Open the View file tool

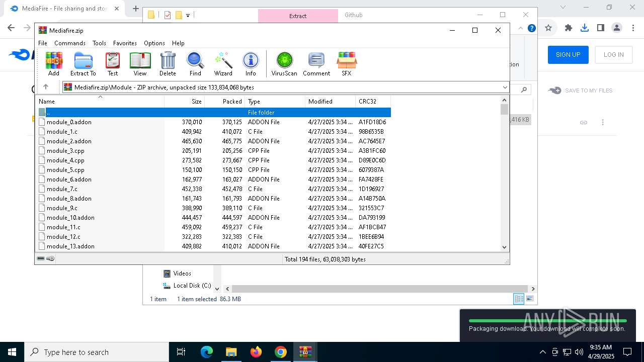pos(140,64)
